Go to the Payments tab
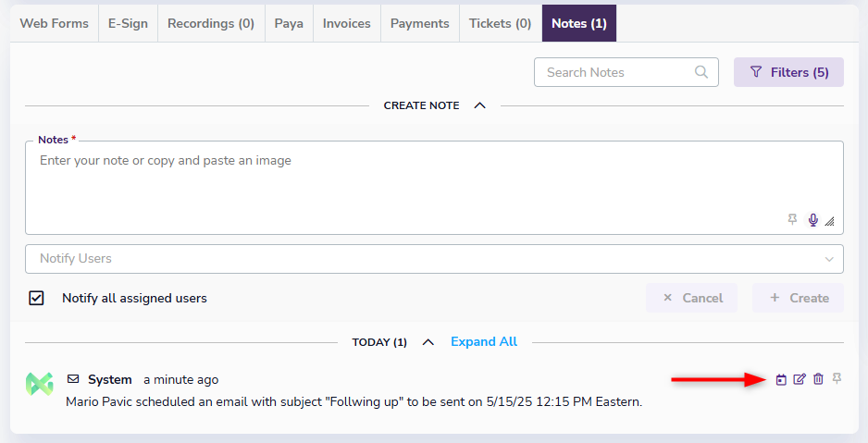 tap(419, 23)
